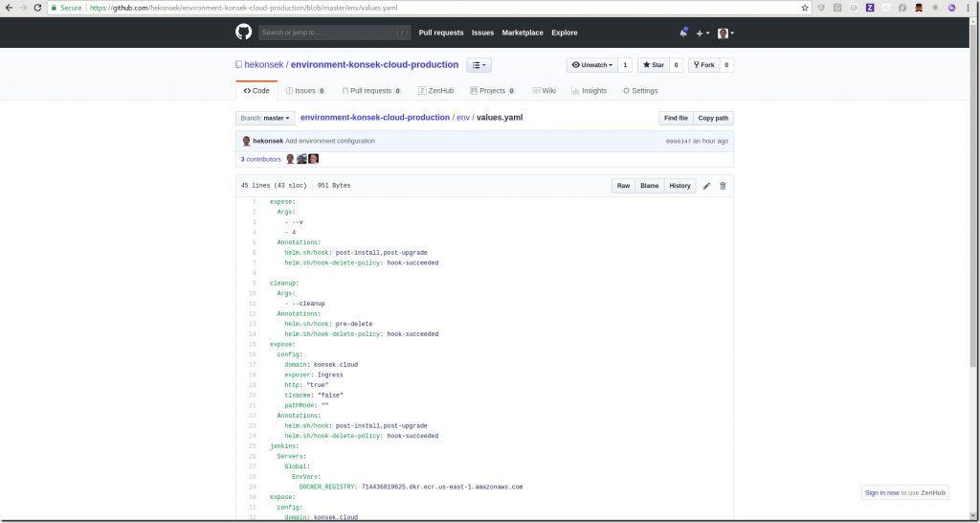Image resolution: width=980 pixels, height=523 pixels.
Task: Click the Copy path button
Action: coord(713,118)
